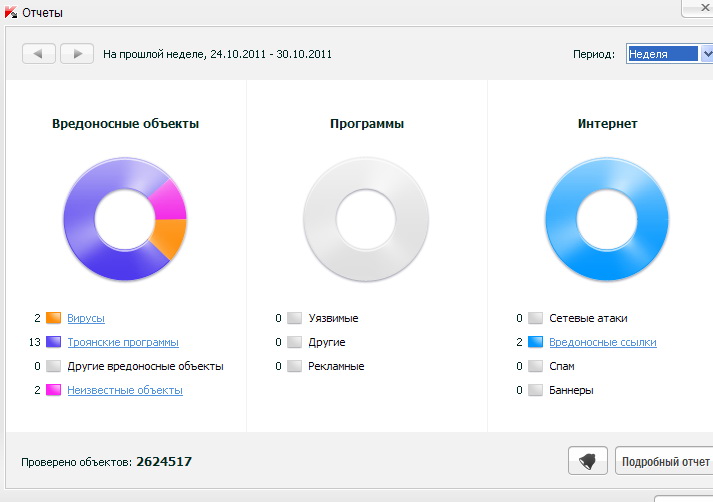713x502 pixels.
Task: Click the blue malicious links swatch
Action: tap(536, 342)
